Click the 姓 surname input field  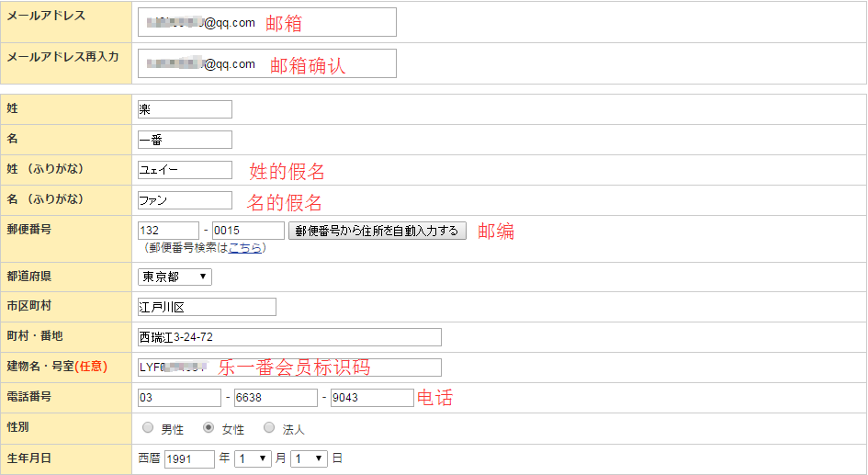[185, 109]
